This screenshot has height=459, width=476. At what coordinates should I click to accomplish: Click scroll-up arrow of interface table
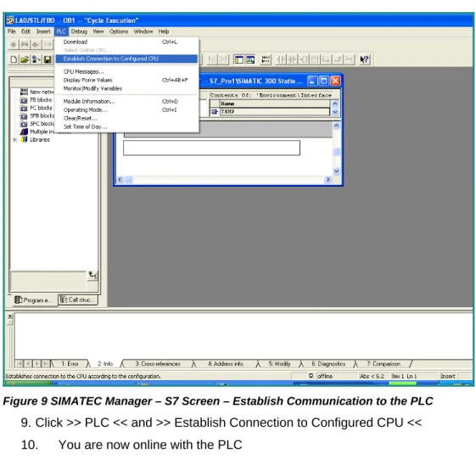(x=335, y=104)
